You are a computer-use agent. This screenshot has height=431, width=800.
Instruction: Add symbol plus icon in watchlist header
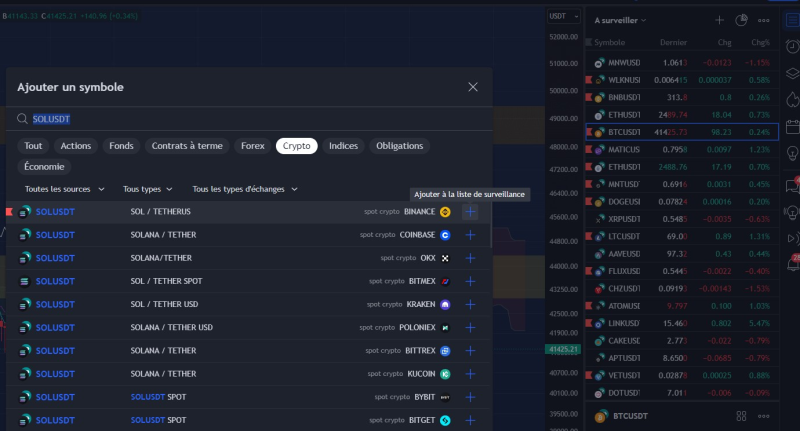pyautogui.click(x=719, y=20)
